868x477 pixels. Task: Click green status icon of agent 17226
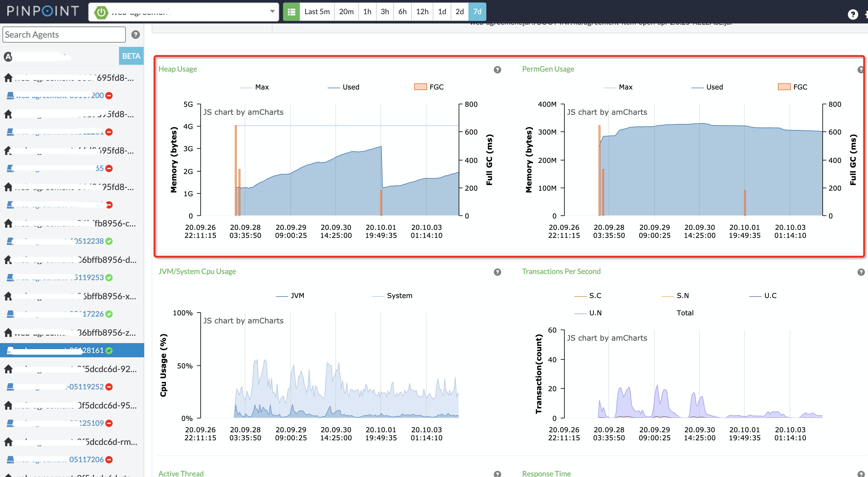click(109, 314)
